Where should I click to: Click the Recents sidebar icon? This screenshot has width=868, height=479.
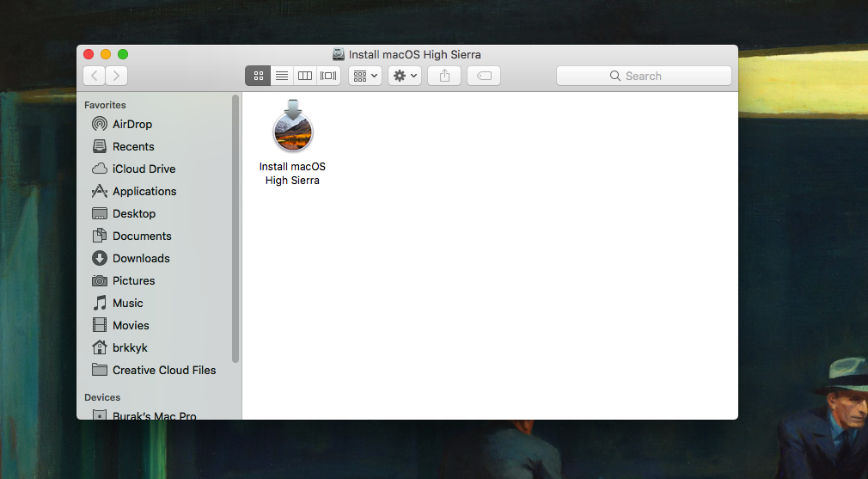100,146
